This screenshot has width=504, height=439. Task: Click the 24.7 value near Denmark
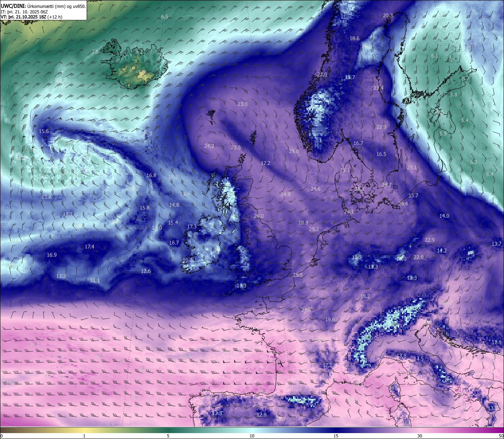pyautogui.click(x=387, y=185)
